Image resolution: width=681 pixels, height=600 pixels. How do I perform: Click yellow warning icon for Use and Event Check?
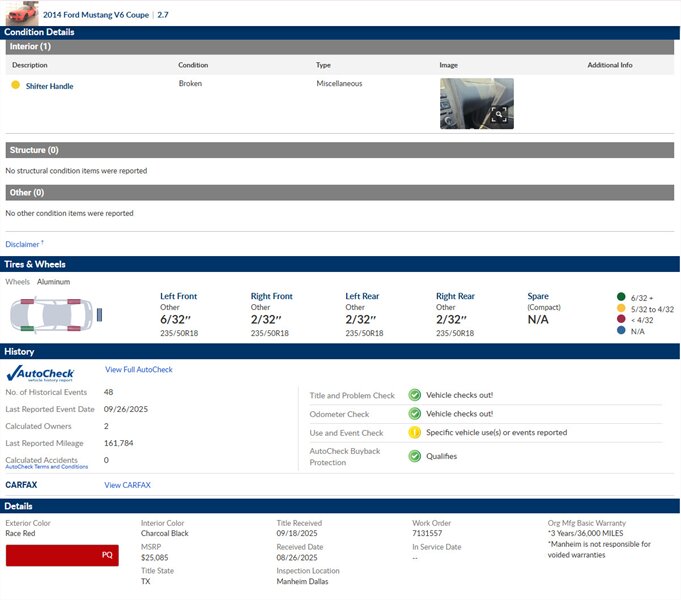point(414,433)
